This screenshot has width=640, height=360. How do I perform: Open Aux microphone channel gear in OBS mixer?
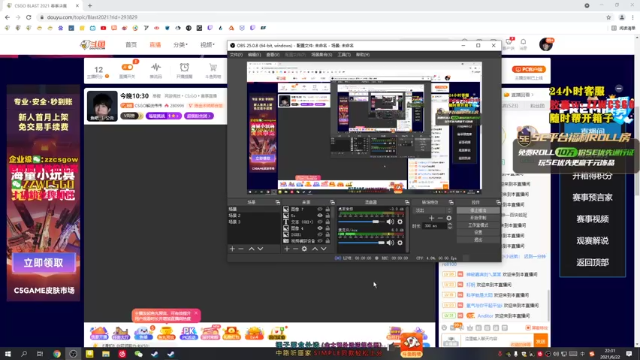400,242
